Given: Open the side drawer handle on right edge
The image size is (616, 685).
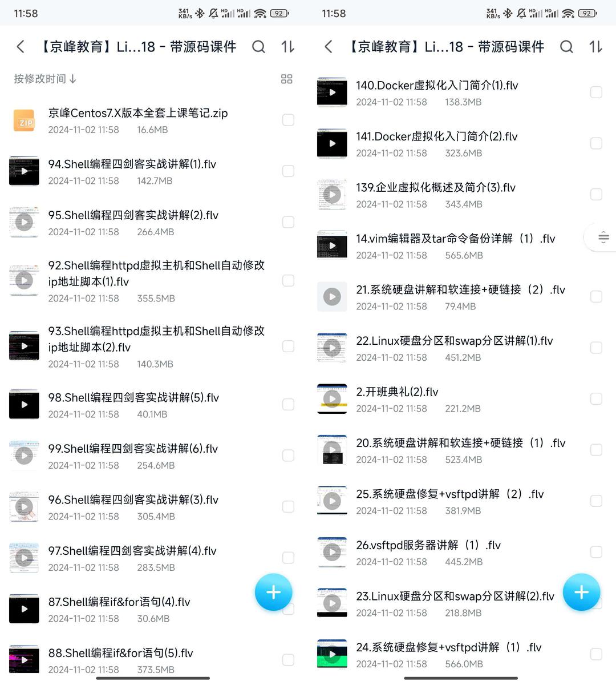Looking at the screenshot, I should click(x=603, y=237).
